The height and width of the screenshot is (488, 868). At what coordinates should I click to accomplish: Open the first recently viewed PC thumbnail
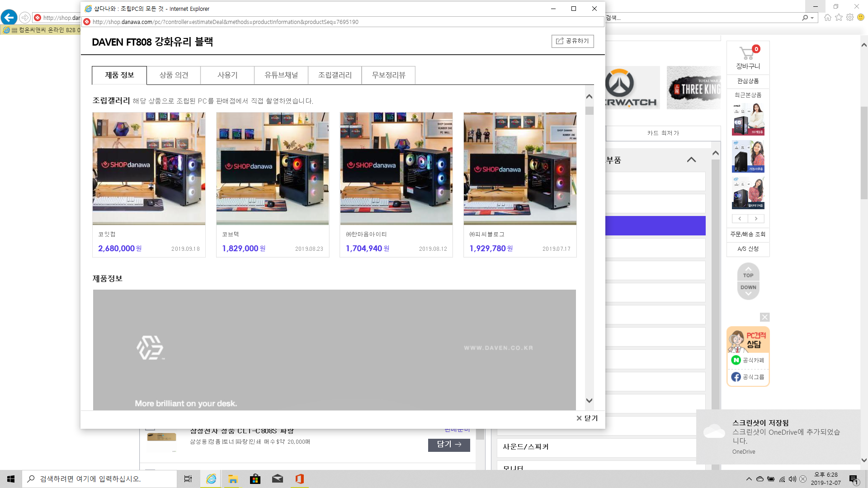(748, 119)
